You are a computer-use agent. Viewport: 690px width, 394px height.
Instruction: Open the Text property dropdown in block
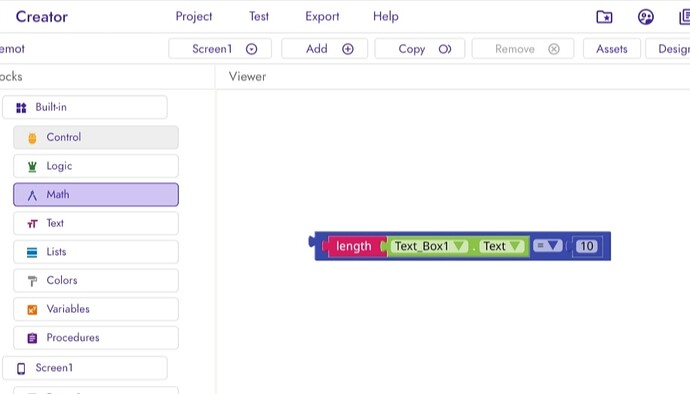pos(502,246)
